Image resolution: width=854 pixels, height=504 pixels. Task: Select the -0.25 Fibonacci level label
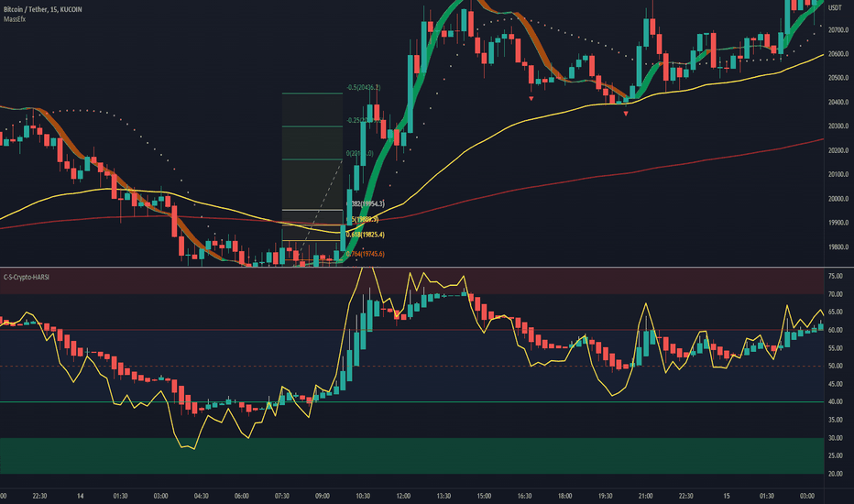click(x=363, y=120)
